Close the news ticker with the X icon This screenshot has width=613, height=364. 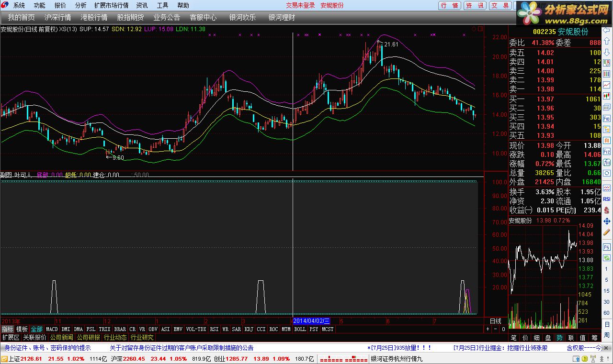point(606,348)
